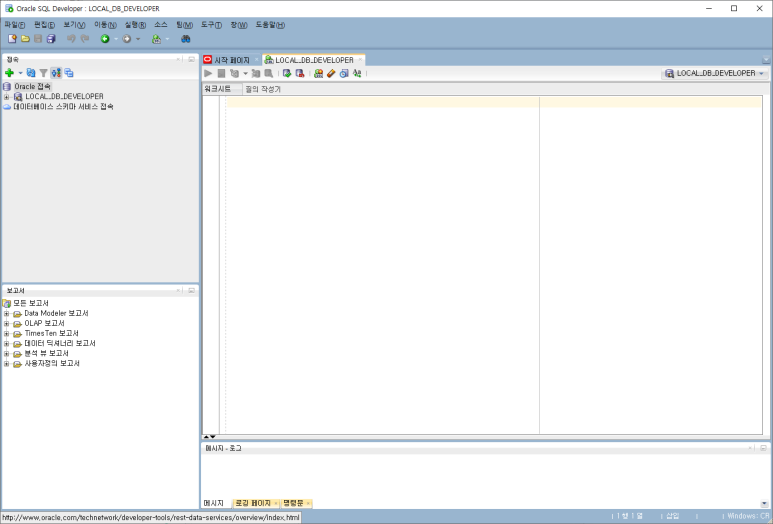The image size is (773, 524).
Task: Open the 도구(T) menu
Action: [x=211, y=25]
